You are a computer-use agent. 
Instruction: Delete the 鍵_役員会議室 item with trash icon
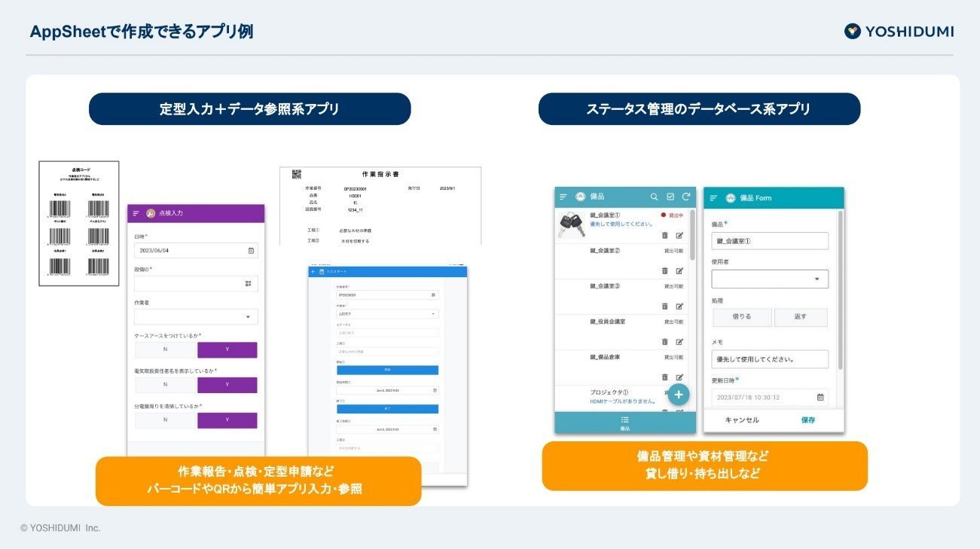(665, 341)
